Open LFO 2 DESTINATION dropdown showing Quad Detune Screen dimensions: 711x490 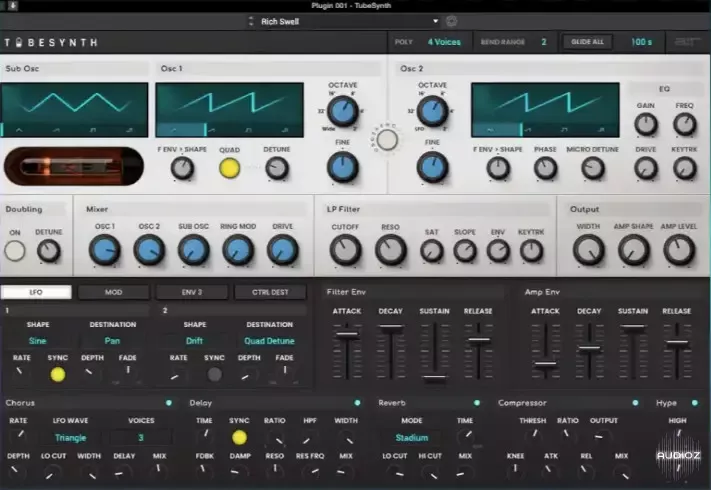(x=269, y=341)
